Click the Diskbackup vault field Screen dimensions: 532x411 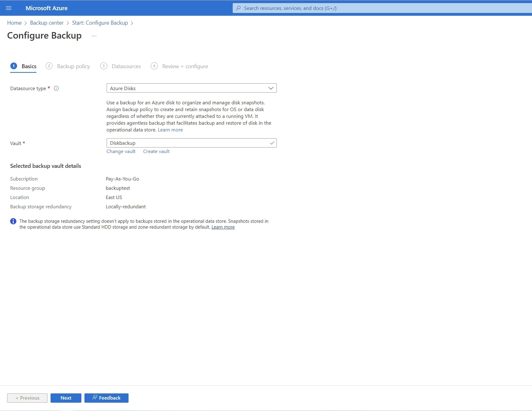[x=188, y=143]
